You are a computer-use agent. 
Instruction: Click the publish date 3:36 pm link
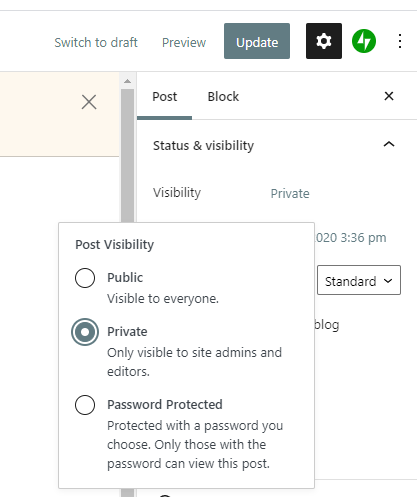coord(351,238)
